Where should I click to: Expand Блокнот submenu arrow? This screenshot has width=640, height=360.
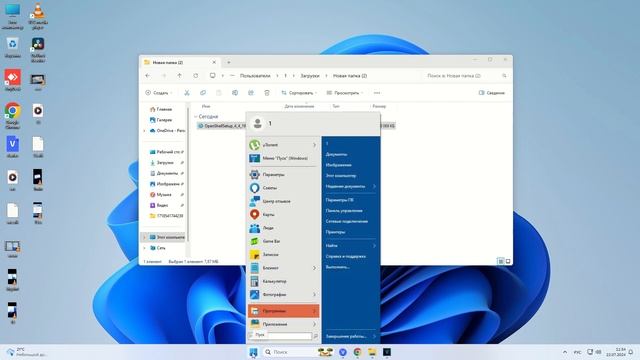tap(314, 268)
